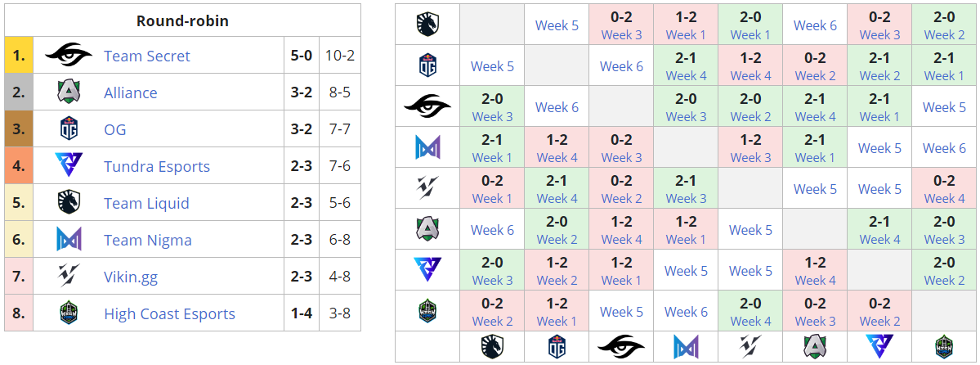Click Team Secret logo in crosstable left column
980x365 pixels.
click(x=427, y=106)
